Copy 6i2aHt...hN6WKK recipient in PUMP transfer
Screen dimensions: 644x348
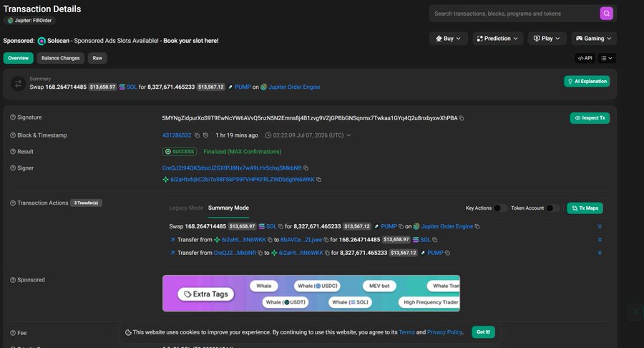pyautogui.click(x=327, y=253)
